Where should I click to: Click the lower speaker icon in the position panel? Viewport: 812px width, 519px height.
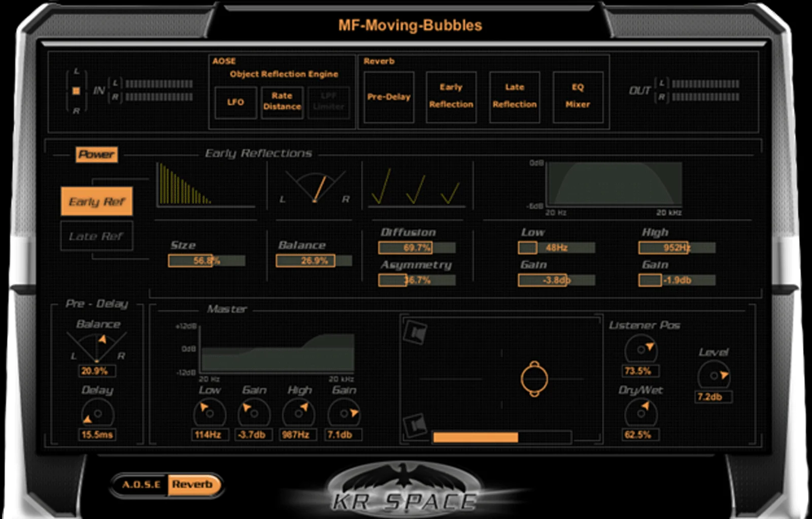tap(415, 425)
